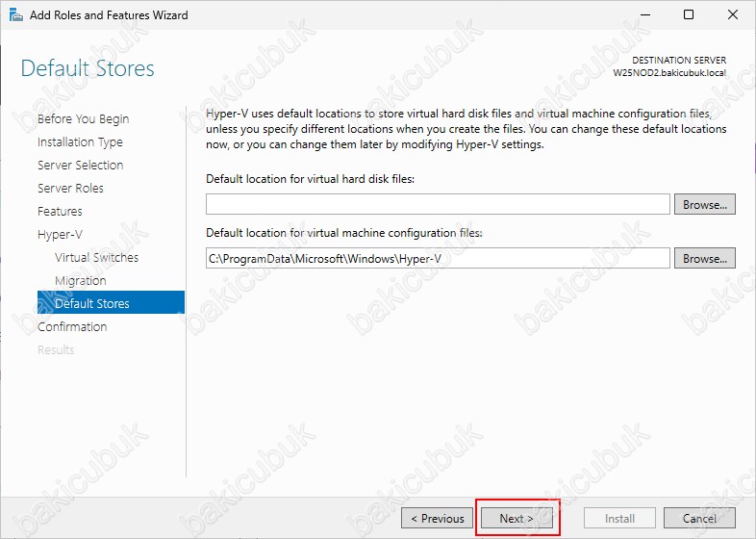Click the 'Default location for virtual hard disk files' label
The image size is (756, 539).
[310, 179]
